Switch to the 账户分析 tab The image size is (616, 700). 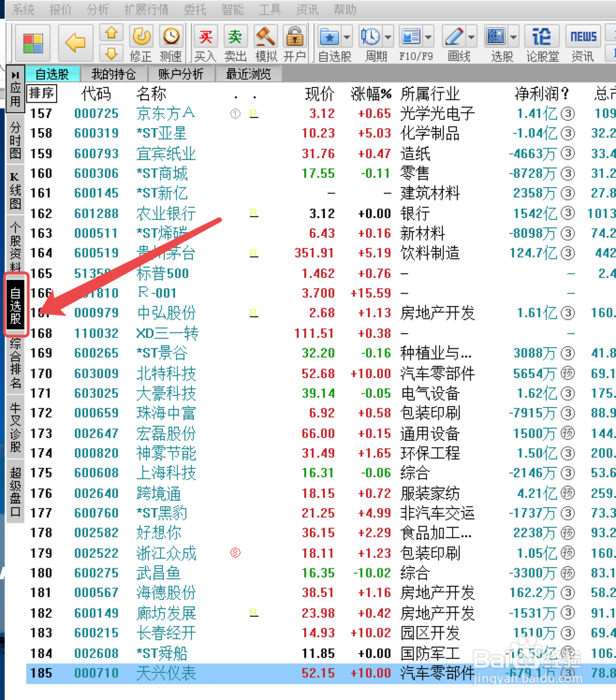point(181,74)
